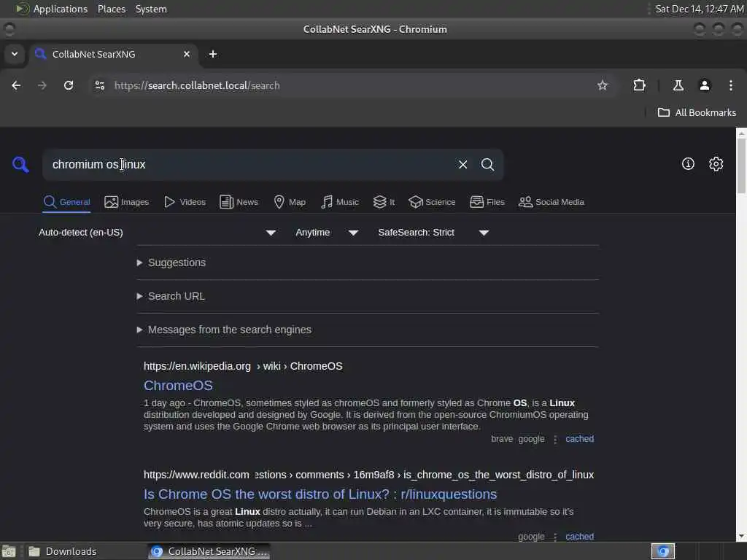Screen dimensions: 747x560
Task: Switch to the It category
Action: pyautogui.click(x=384, y=202)
